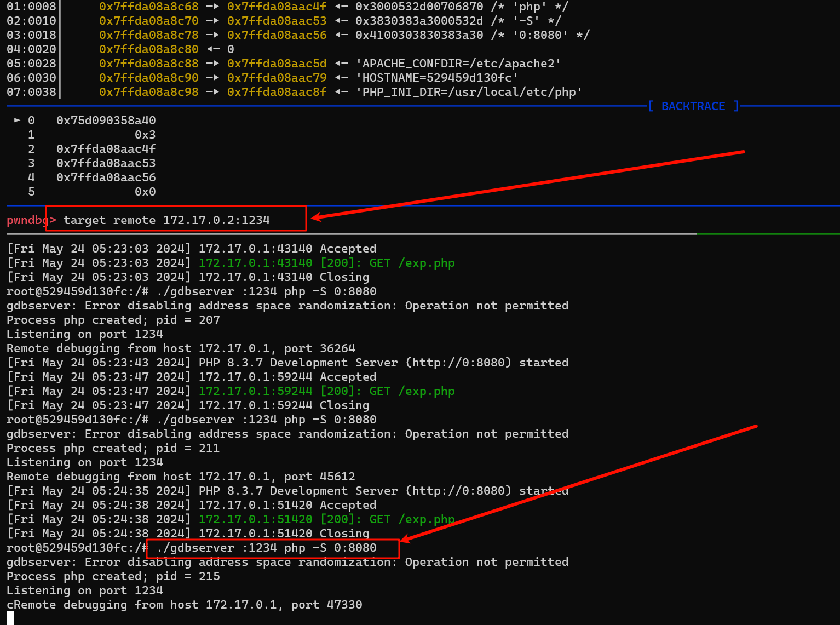Click the pwndbg target remote command input
Viewport: 840px width, 625px height.
click(166, 220)
